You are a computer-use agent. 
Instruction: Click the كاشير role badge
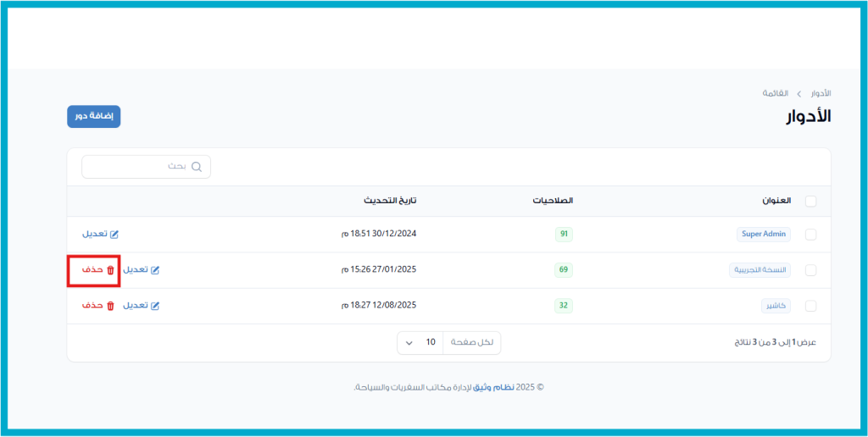tap(776, 306)
